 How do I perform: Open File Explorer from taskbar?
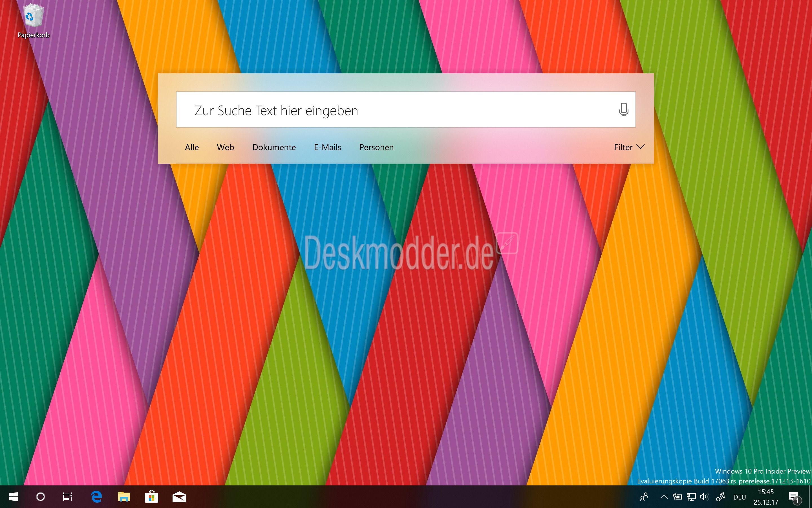[124, 497]
